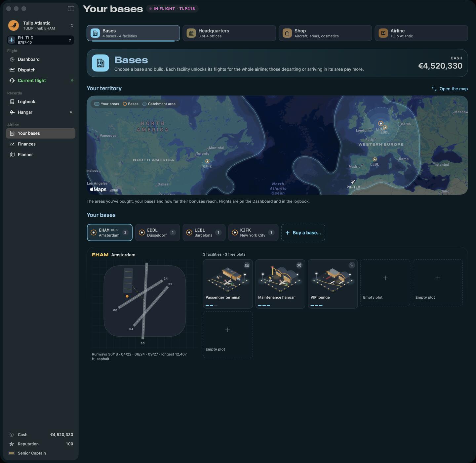Click the Shop bag icon
The width and height of the screenshot is (476, 463).
(x=287, y=33)
